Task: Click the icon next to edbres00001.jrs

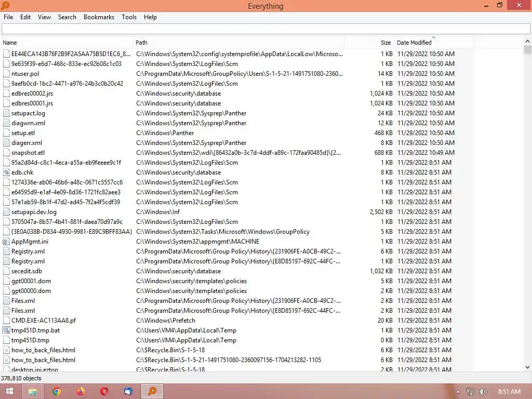Action: pyautogui.click(x=6, y=103)
